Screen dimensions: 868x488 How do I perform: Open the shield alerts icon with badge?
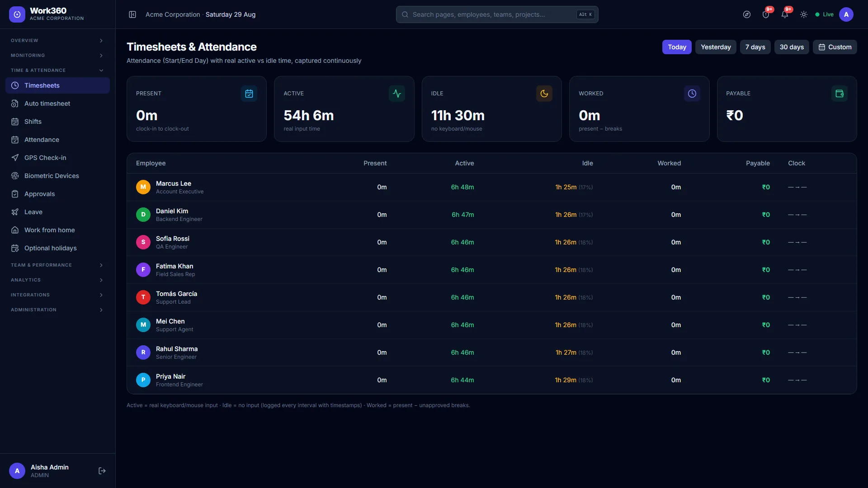click(x=766, y=14)
